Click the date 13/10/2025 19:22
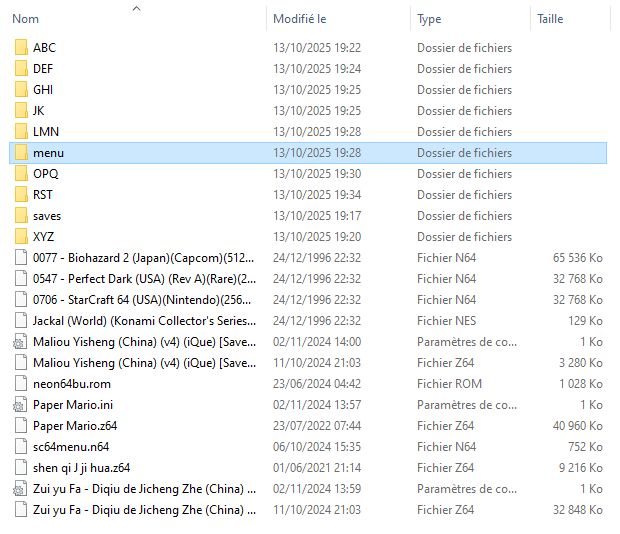 [x=317, y=48]
